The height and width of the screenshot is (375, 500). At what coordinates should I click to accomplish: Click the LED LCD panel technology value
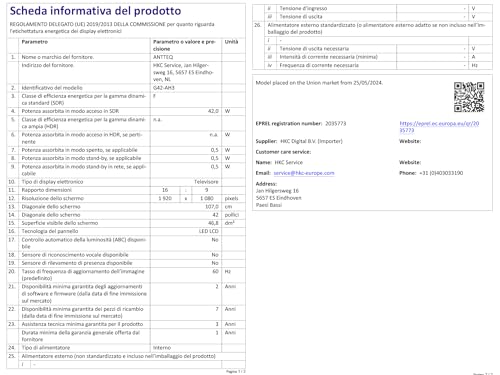tap(209, 231)
